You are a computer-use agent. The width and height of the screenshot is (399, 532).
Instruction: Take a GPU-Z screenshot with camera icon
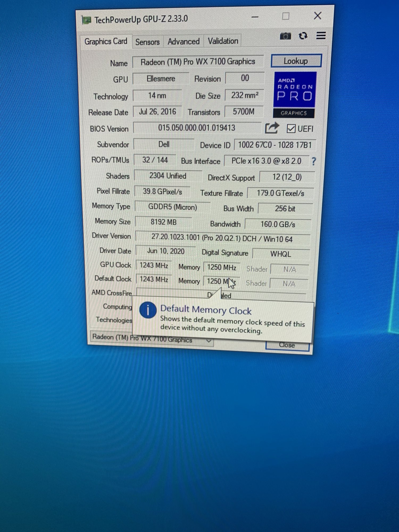[x=285, y=36]
